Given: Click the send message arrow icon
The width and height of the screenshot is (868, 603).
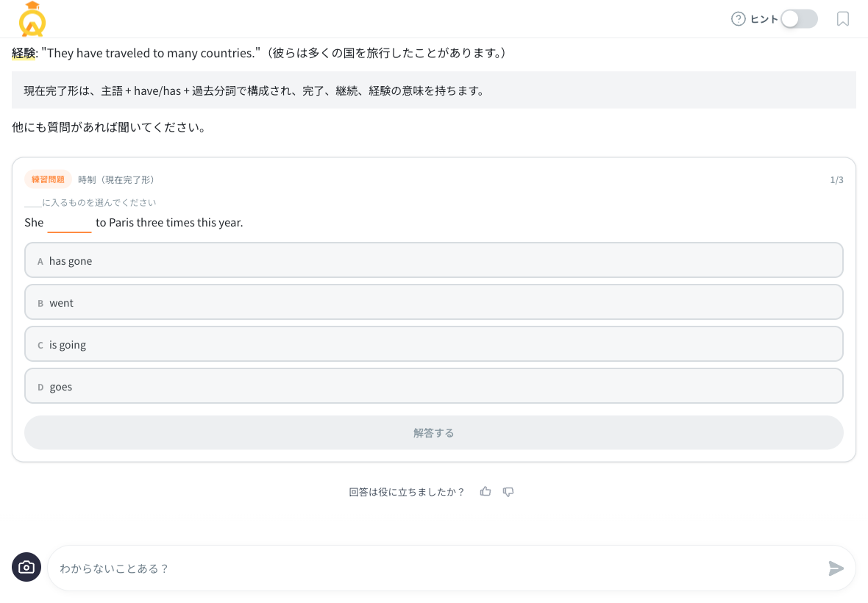Looking at the screenshot, I should [x=836, y=568].
